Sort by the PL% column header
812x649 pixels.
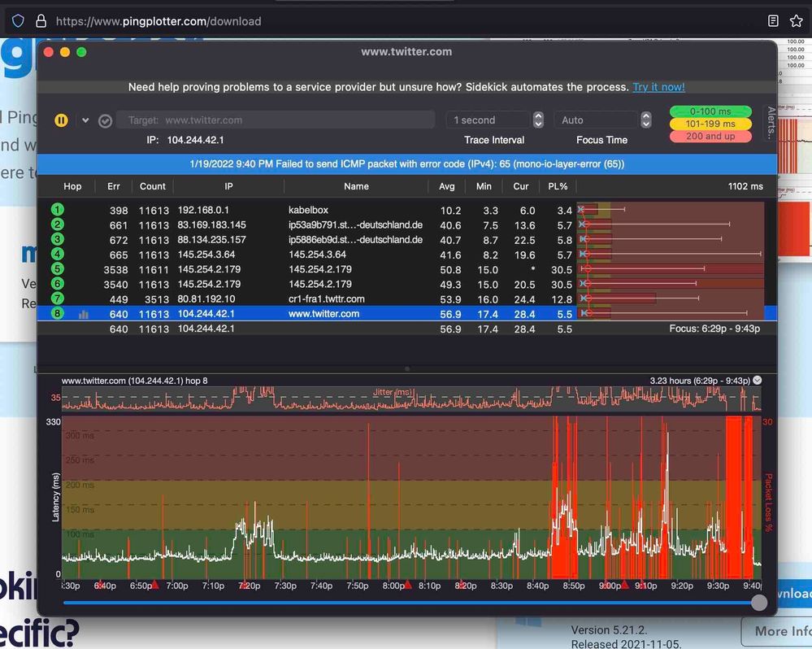tap(558, 186)
